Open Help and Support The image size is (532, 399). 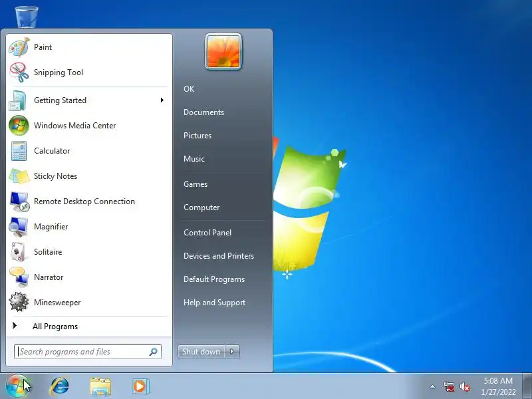[214, 303]
